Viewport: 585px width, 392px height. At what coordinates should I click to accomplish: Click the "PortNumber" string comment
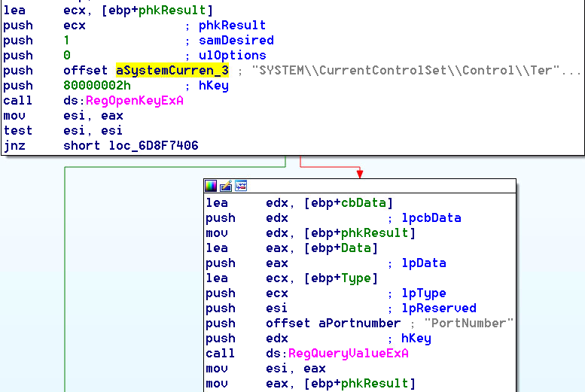pos(468,323)
